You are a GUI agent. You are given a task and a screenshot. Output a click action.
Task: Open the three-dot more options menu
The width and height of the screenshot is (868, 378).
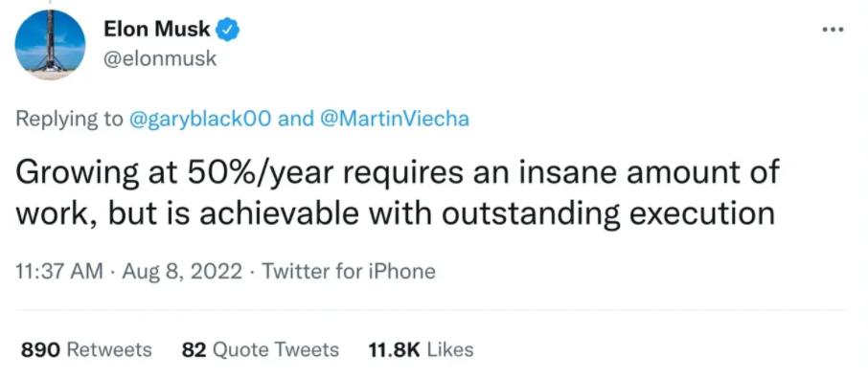[x=833, y=30]
